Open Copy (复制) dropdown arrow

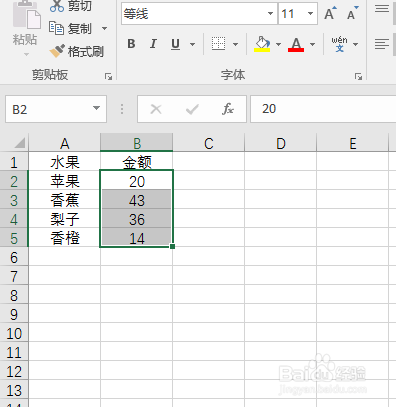[x=104, y=28]
